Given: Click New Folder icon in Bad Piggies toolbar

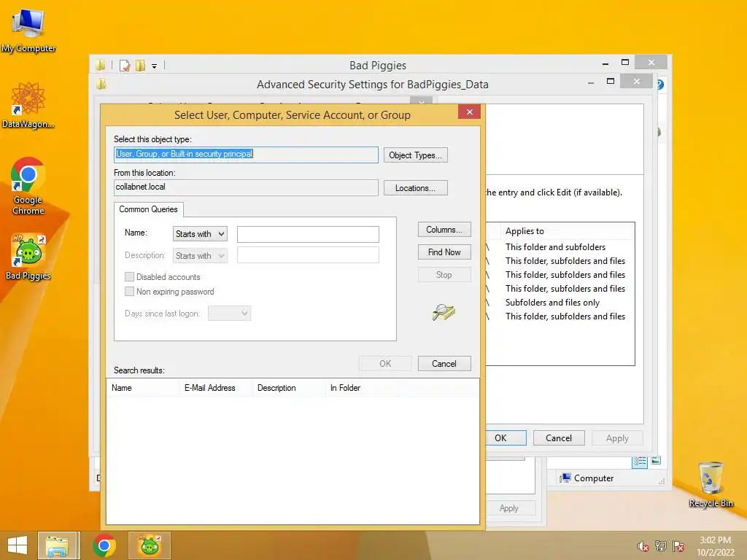Looking at the screenshot, I should [x=141, y=65].
